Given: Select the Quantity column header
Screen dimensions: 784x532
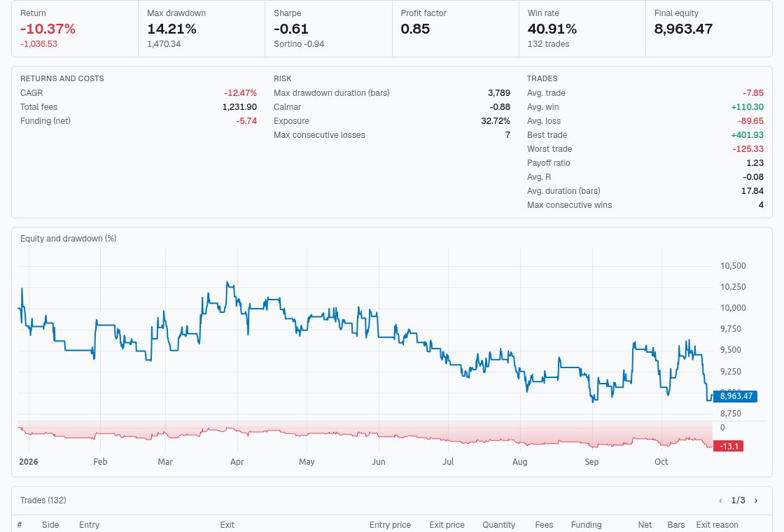Looking at the screenshot, I should [498, 525].
